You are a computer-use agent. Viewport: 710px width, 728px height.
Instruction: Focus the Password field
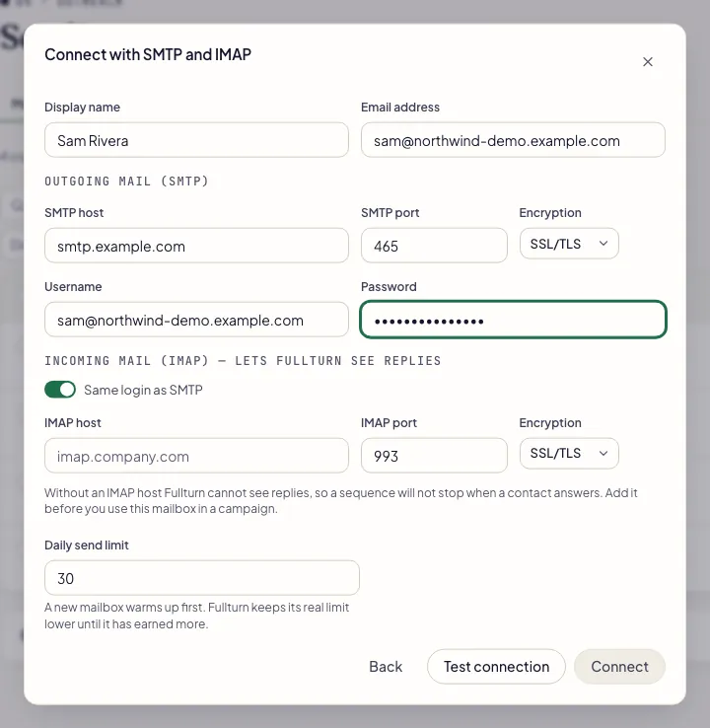tap(513, 320)
